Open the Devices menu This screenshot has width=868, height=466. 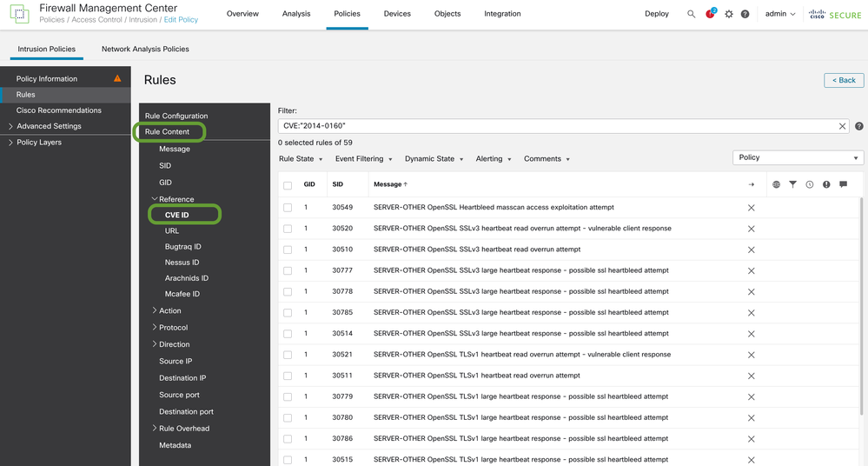coord(397,14)
